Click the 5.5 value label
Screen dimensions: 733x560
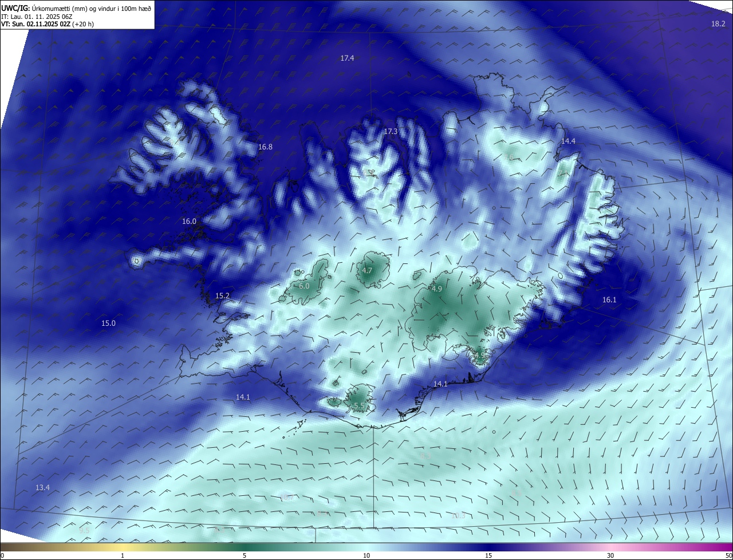[359, 406]
